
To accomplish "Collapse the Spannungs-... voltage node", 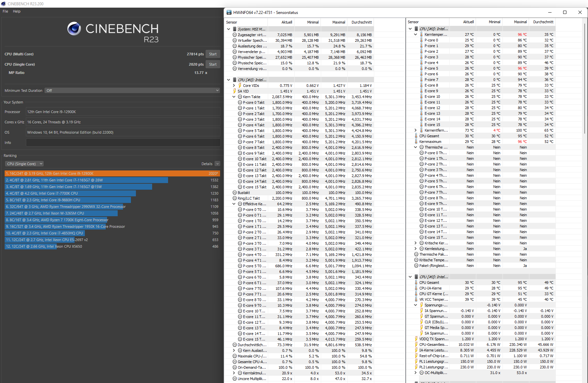I will 415,305.
